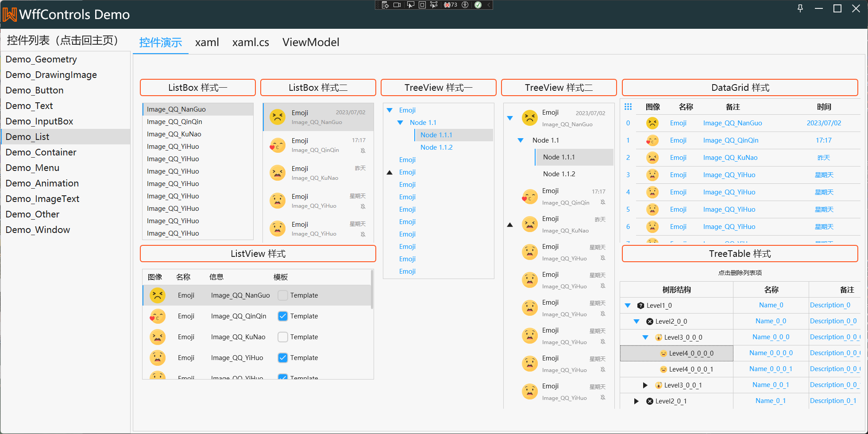
Task: Click emoji image in DataGrid row 5
Action: point(652,209)
